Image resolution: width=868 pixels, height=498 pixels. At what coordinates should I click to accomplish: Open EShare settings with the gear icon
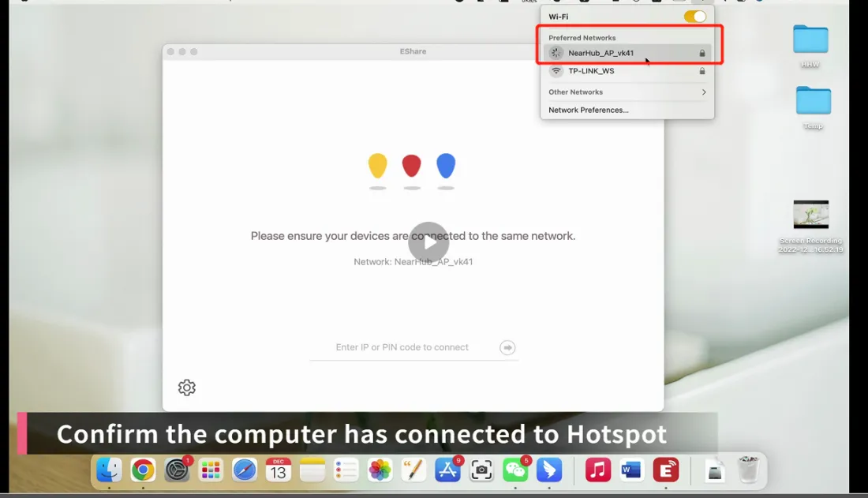point(186,388)
